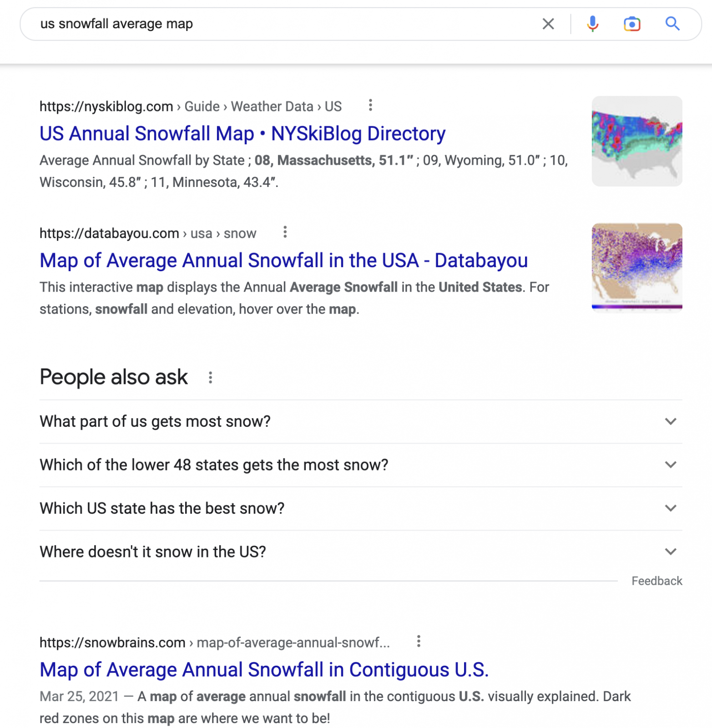Screen dimensions: 712x728
Task: Expand "Which US state has the best snow?"
Action: (x=670, y=508)
